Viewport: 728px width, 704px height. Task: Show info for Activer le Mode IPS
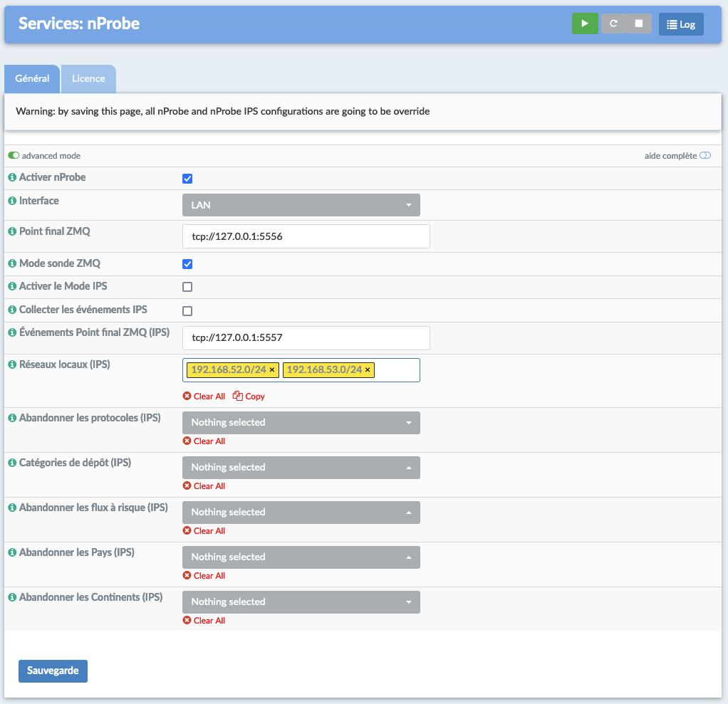[13, 286]
